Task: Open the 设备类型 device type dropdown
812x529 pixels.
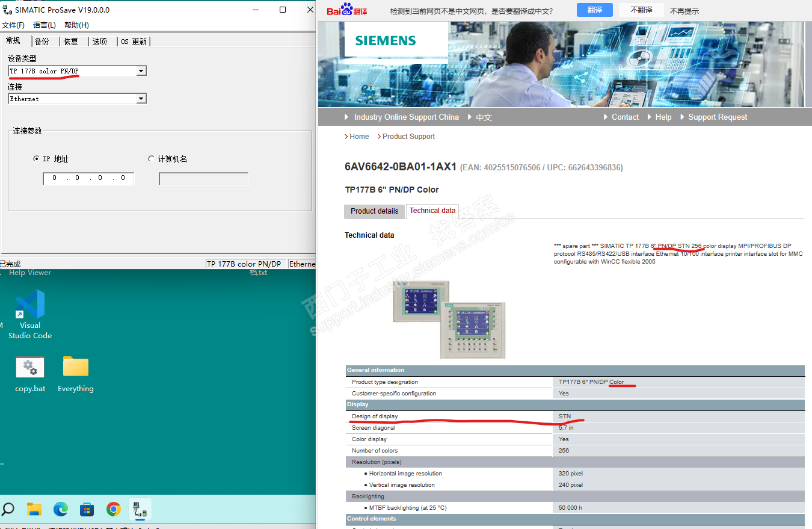Action: click(141, 71)
